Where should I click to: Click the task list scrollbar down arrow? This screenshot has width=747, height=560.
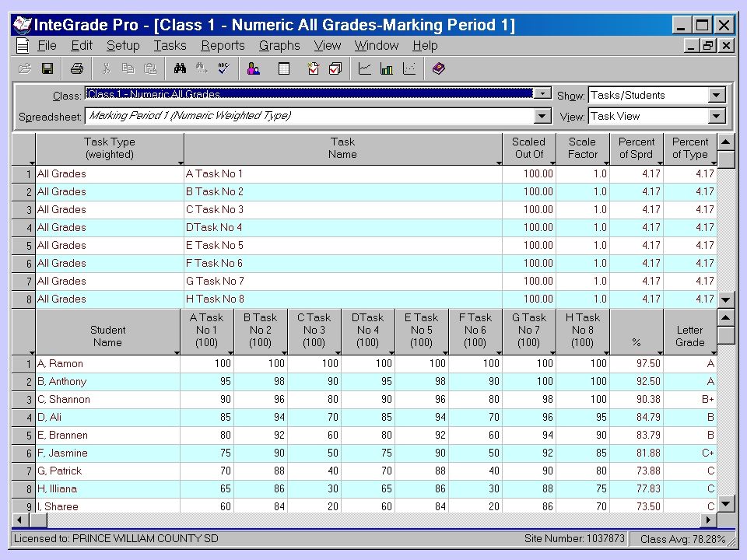tap(725, 300)
